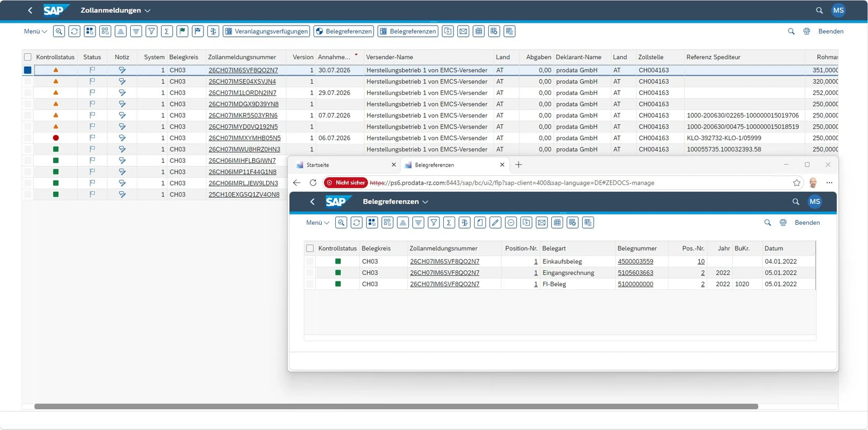
Task: Click the Details magnifier icon in Zollanmeldungen toolbar
Action: [x=59, y=31]
